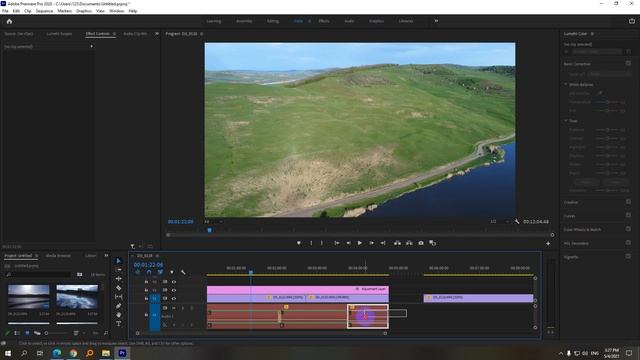Toggle Creative section checkbox
This screenshot has height=360, width=640.
(628, 202)
